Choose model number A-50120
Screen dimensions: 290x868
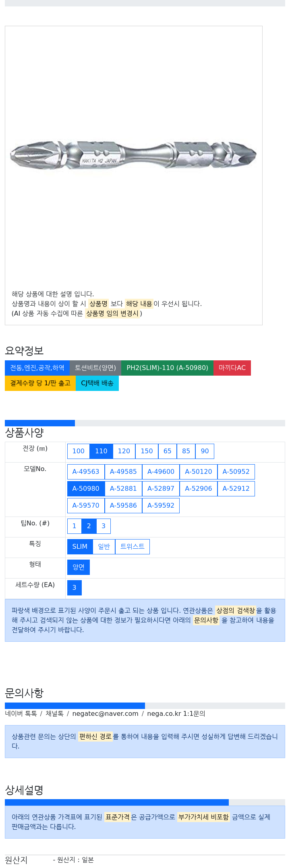point(199,472)
